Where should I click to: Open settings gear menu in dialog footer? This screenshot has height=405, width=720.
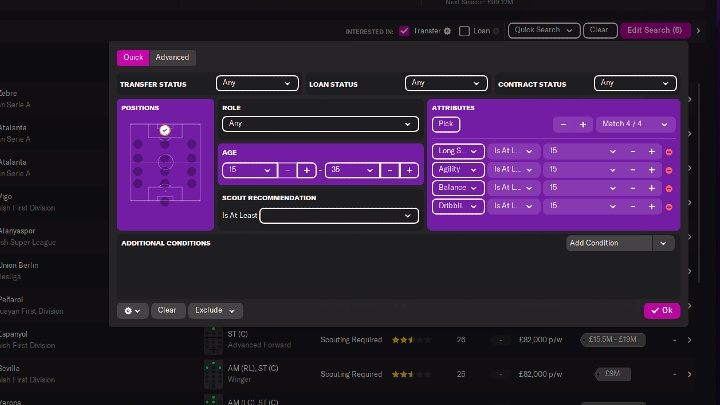pyautogui.click(x=132, y=311)
